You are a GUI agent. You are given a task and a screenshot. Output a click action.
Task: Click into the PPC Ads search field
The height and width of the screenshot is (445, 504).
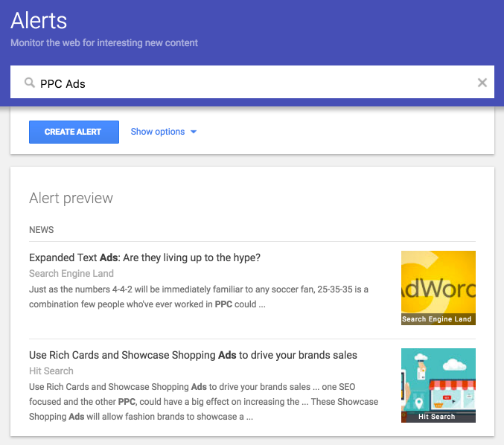point(252,82)
